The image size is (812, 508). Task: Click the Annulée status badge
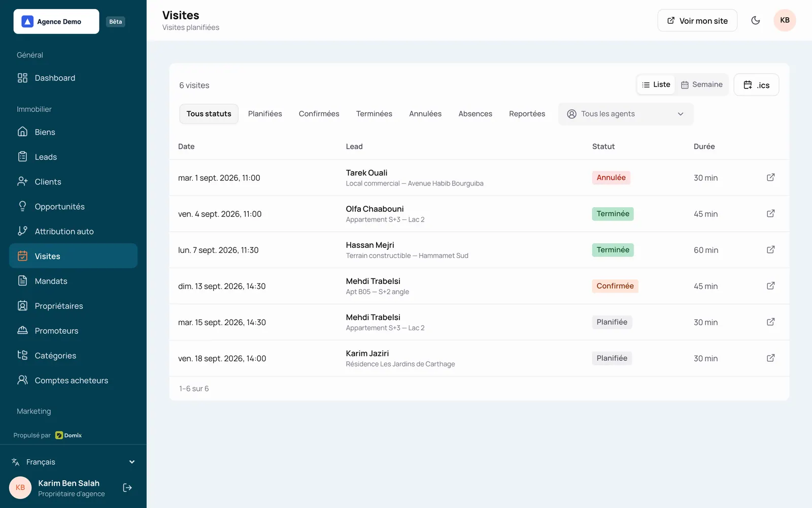pyautogui.click(x=611, y=178)
